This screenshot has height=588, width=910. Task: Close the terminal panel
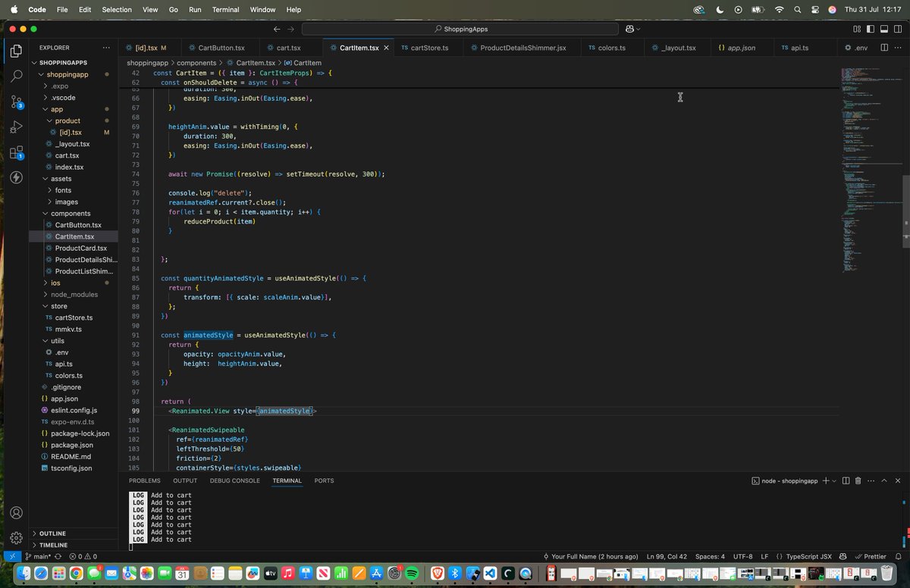pos(898,480)
